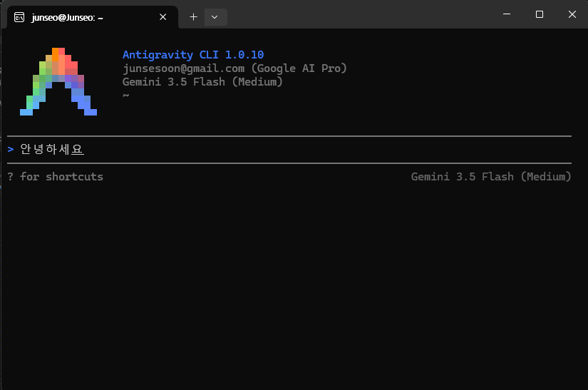Viewport: 588px width, 390px height.
Task: Click the Antigravity CLI 1.0.10 title
Action: click(193, 55)
